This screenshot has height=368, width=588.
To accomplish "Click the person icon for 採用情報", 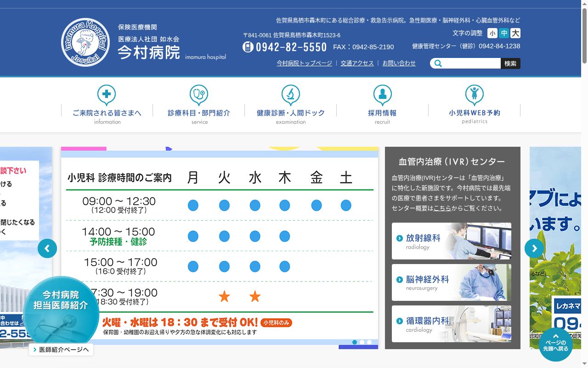I will pos(383,95).
